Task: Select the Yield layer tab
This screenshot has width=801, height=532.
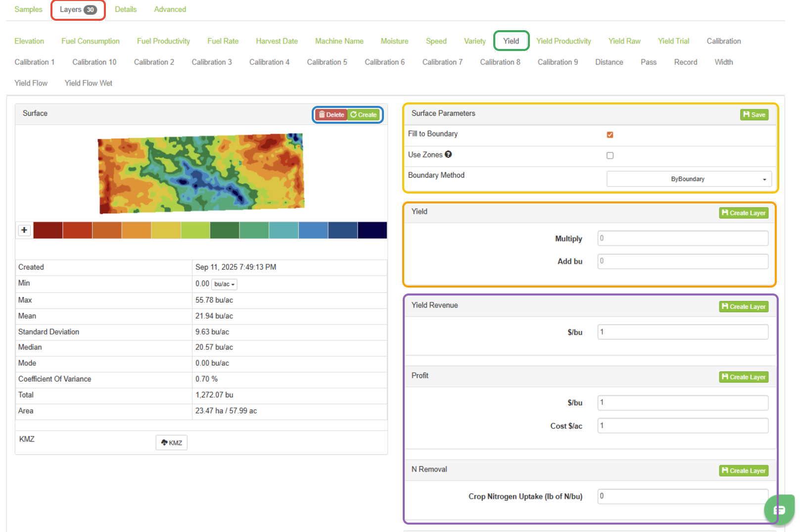Action: [x=511, y=41]
